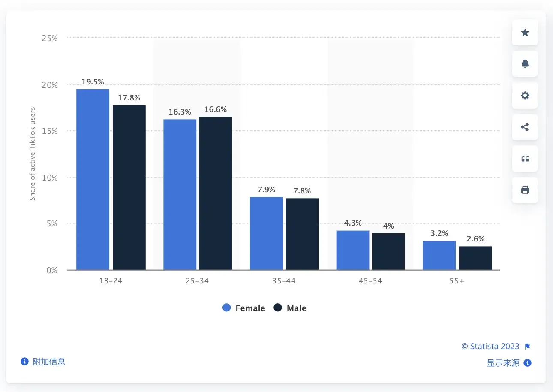The image size is (553, 392).
Task: Click the 'Share of active TikTok users' axis title
Action: coord(33,154)
